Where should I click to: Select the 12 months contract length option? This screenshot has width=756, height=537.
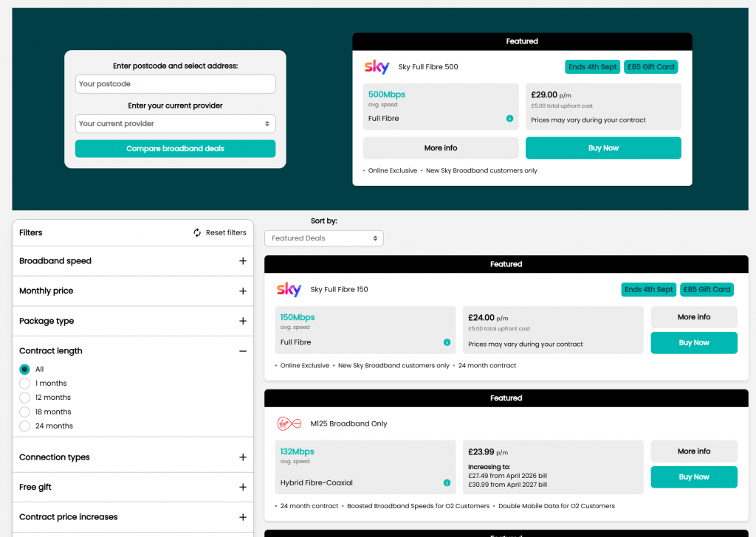pos(25,398)
